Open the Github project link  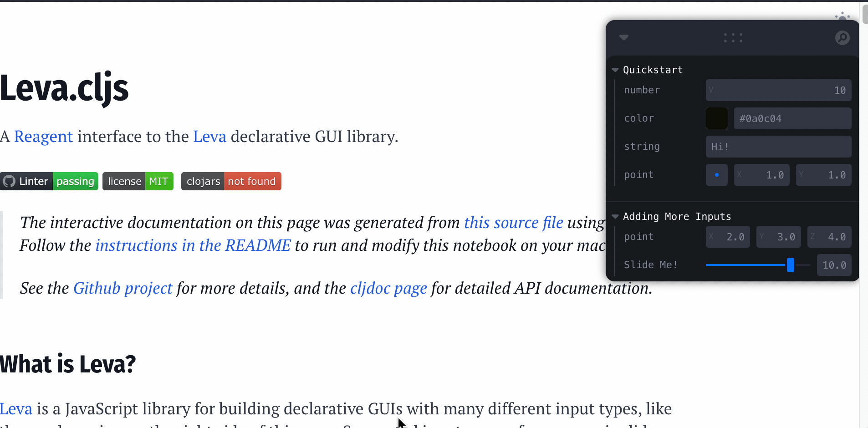[123, 288]
